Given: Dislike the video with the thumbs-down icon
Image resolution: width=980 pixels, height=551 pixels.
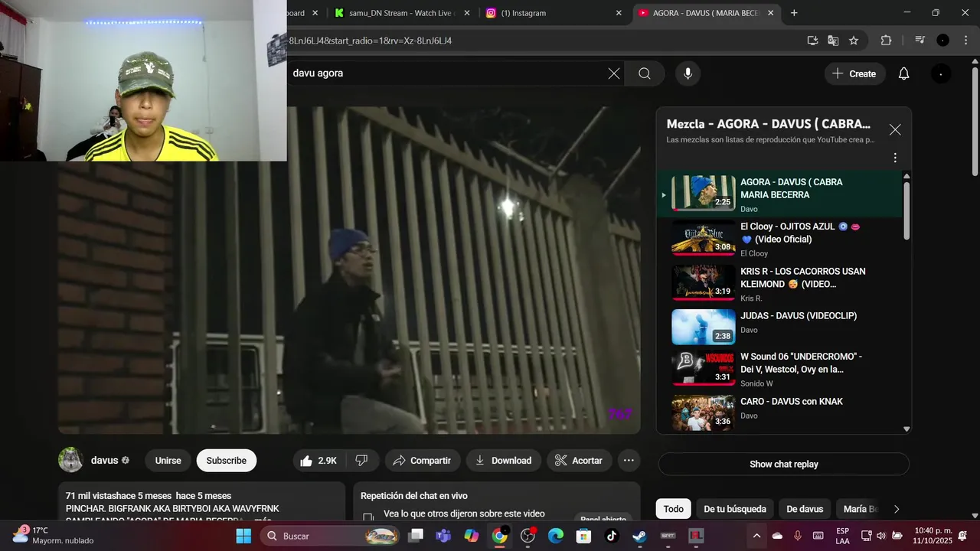Looking at the screenshot, I should click(361, 461).
